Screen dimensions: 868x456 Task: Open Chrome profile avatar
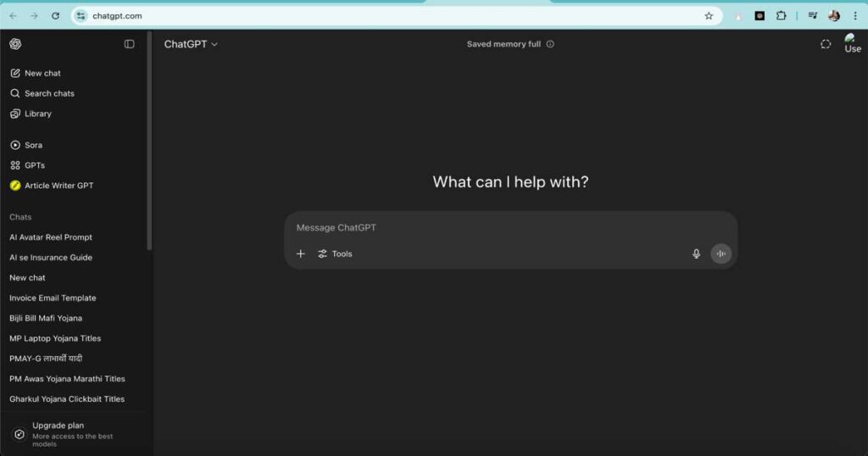click(x=834, y=15)
